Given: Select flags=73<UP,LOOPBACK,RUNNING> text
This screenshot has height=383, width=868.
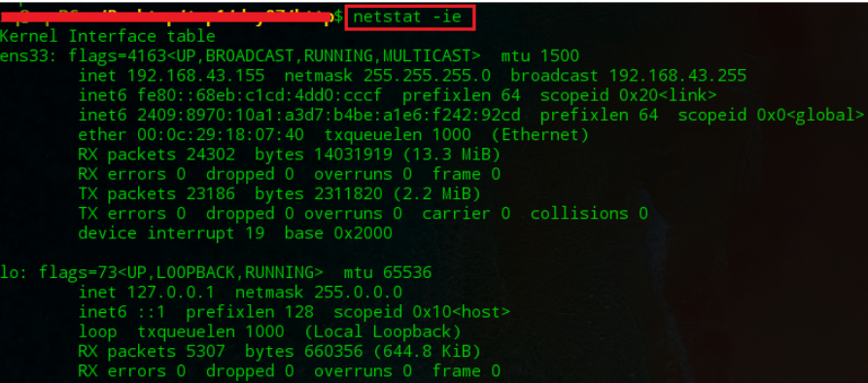Looking at the screenshot, I should pyautogui.click(x=181, y=272).
